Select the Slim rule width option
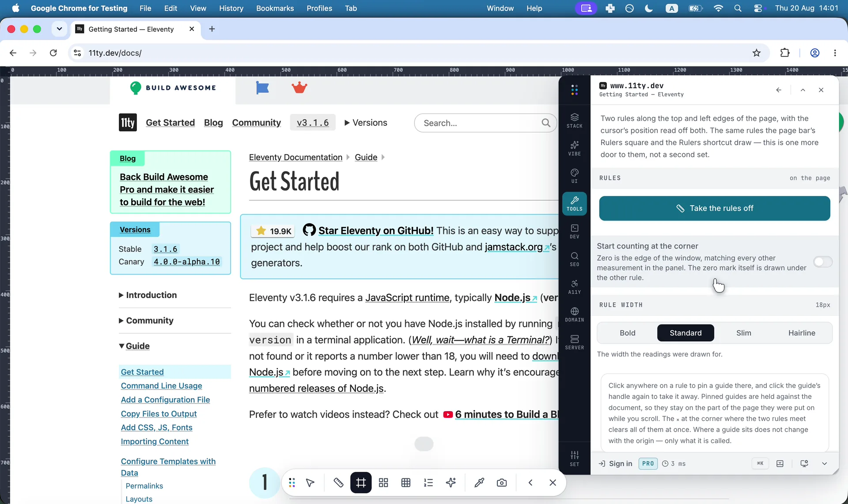Screen dimensions: 848x504 tap(744, 333)
